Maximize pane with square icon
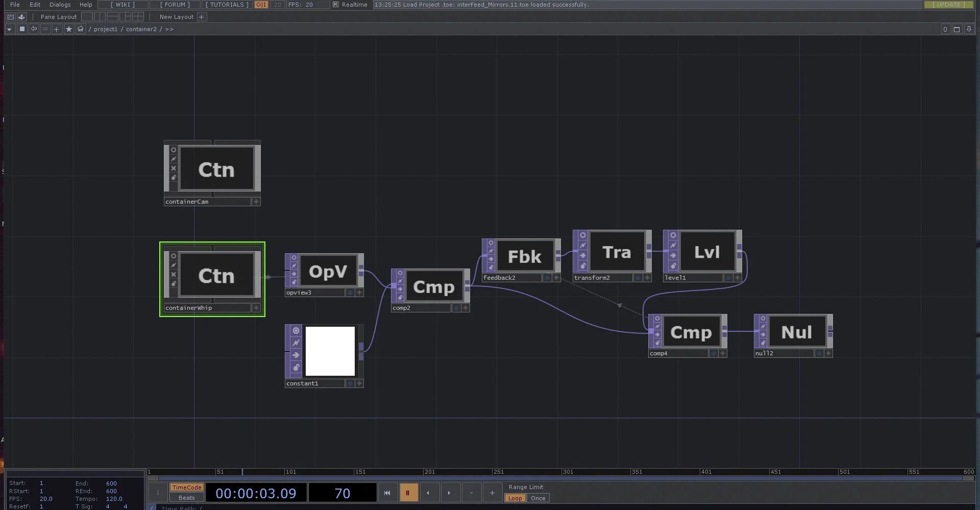Image resolution: width=980 pixels, height=510 pixels. click(x=957, y=29)
